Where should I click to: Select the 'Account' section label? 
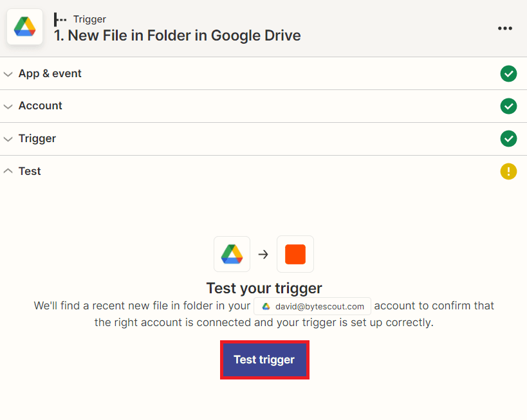pyautogui.click(x=40, y=106)
